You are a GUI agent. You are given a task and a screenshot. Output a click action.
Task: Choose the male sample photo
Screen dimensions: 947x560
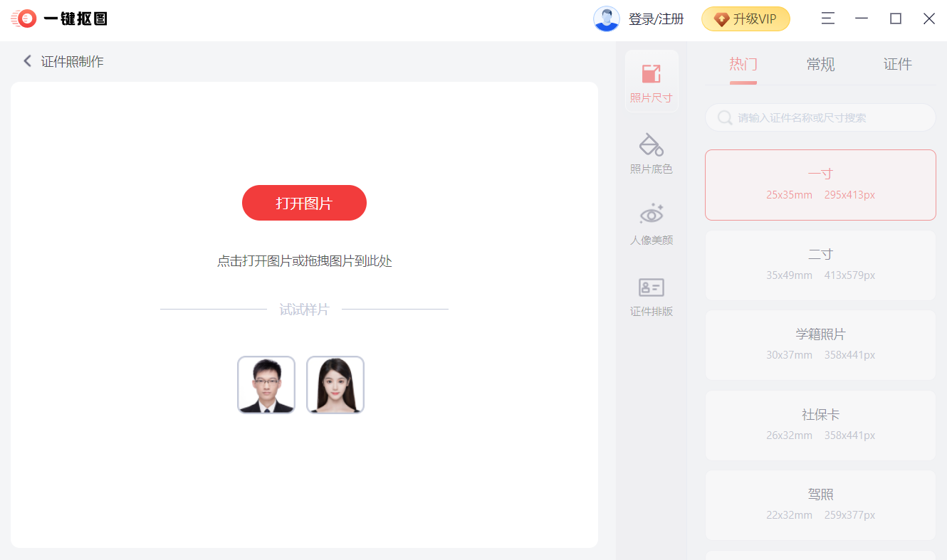(x=266, y=384)
